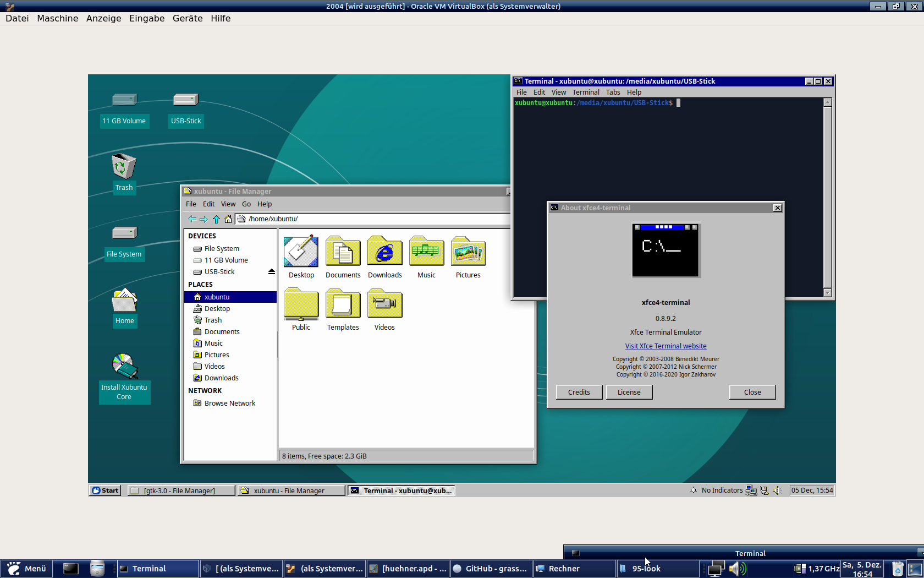924x578 pixels.
Task: Switch to gtk-3.0 File Manager taskbar item
Action: pyautogui.click(x=182, y=490)
